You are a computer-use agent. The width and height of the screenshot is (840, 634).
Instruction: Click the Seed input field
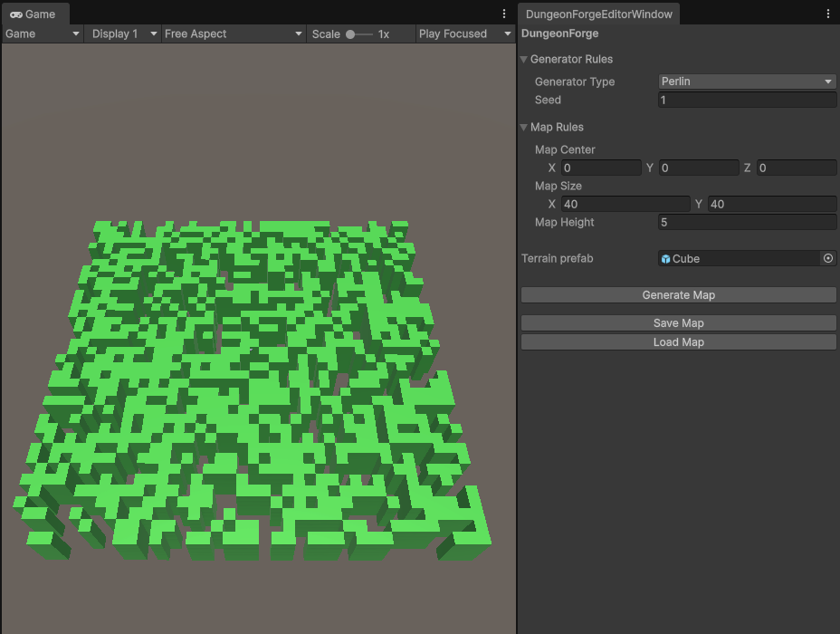coord(747,100)
